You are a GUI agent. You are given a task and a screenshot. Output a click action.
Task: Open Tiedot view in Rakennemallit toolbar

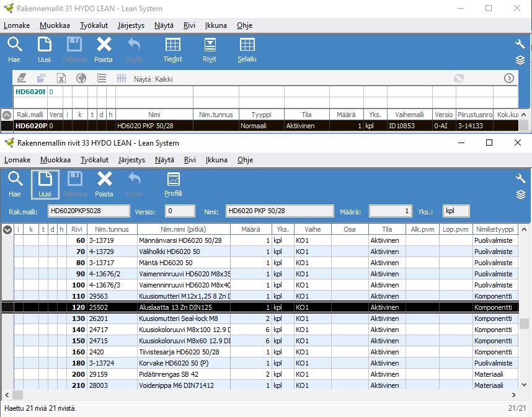(x=173, y=50)
